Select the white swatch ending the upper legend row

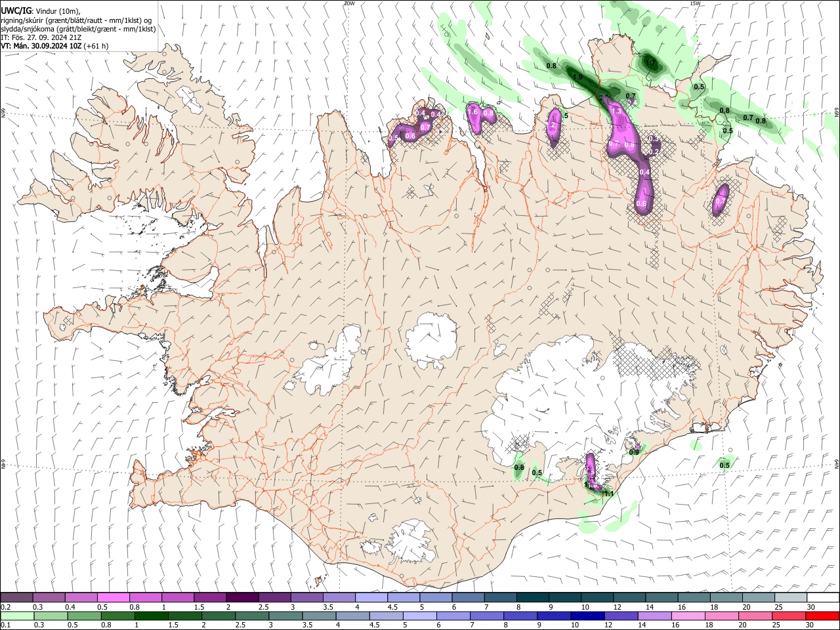(x=823, y=597)
